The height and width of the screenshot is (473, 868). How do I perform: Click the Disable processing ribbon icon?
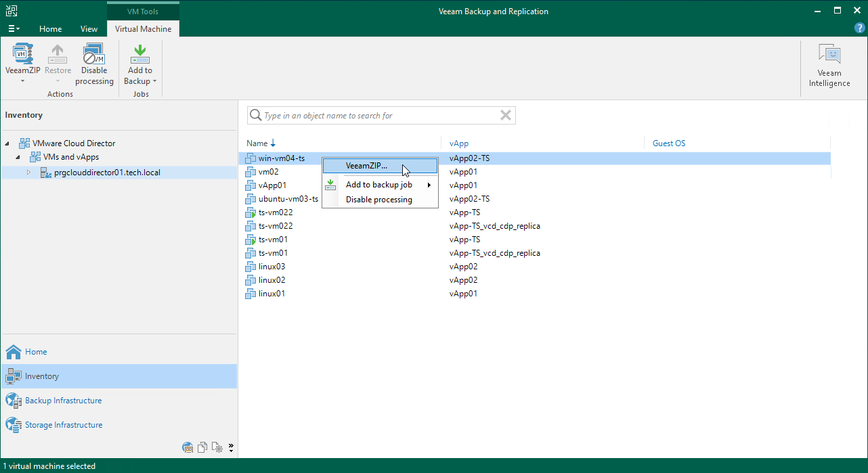pyautogui.click(x=94, y=61)
